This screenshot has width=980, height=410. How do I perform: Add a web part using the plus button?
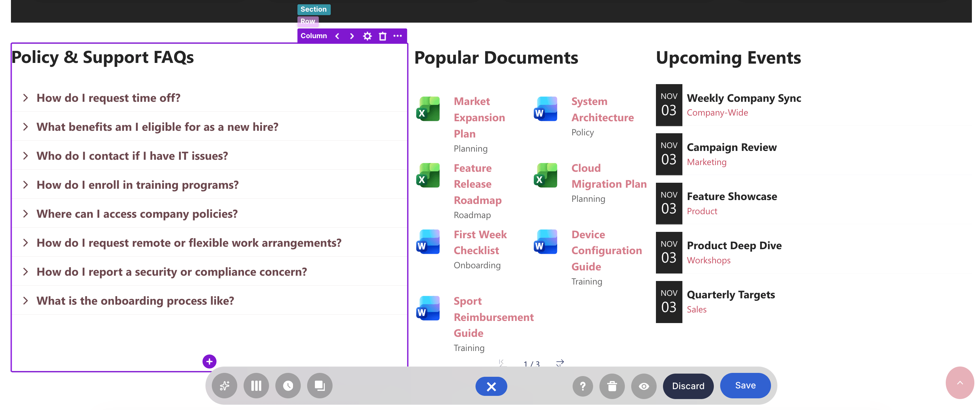coord(209,361)
